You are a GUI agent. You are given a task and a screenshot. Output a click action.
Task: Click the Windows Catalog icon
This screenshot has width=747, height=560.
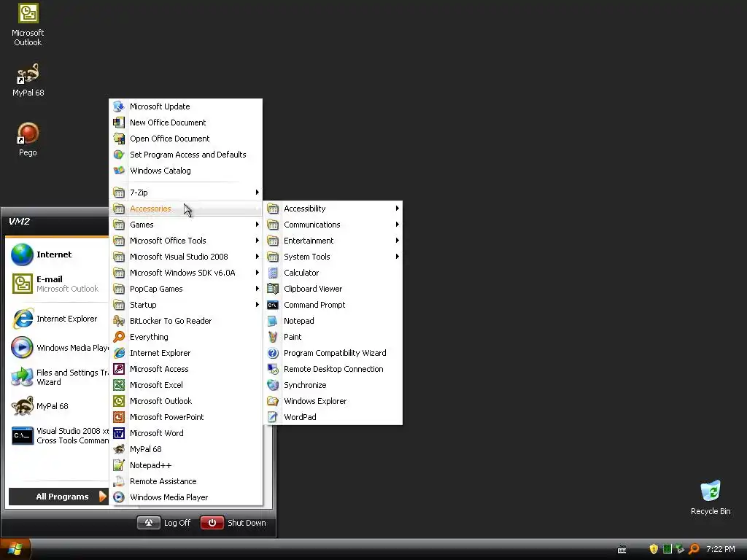[119, 171]
